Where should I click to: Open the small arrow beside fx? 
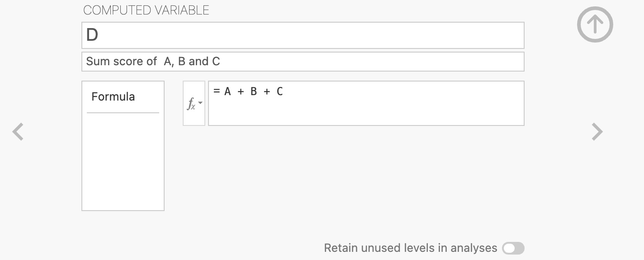tap(200, 103)
